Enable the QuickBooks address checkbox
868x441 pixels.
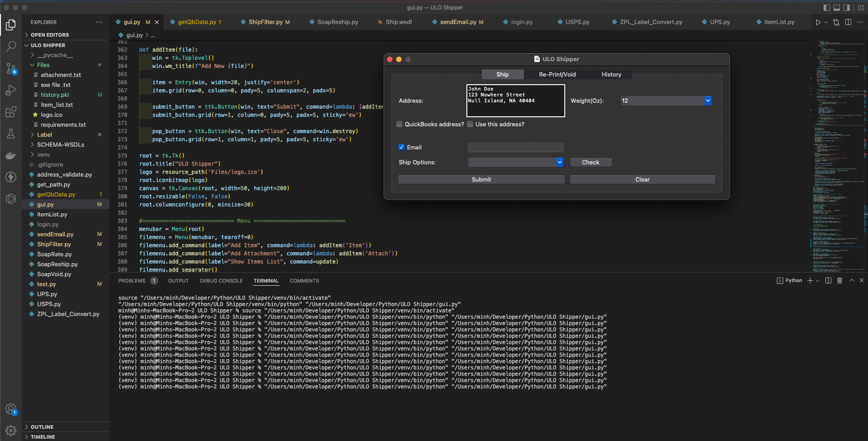click(x=399, y=124)
